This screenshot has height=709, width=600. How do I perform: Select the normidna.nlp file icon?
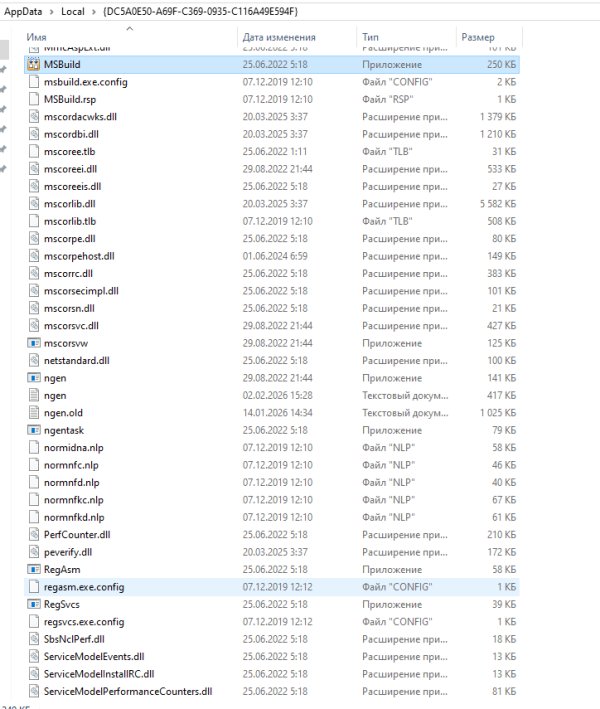tap(34, 448)
